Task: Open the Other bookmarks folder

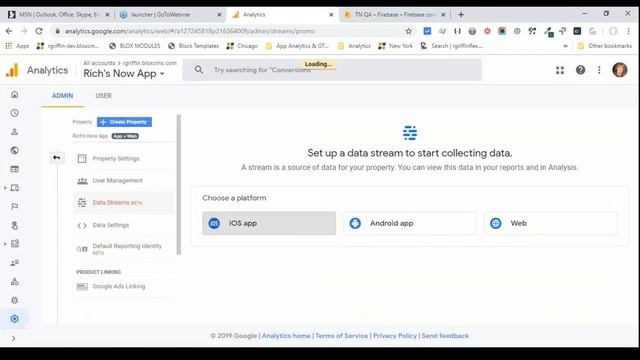Action: [604, 46]
